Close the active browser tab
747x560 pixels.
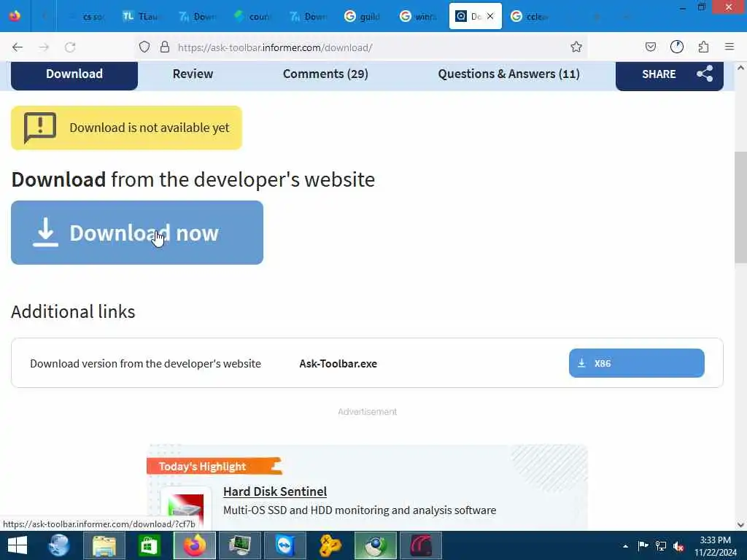click(x=490, y=16)
